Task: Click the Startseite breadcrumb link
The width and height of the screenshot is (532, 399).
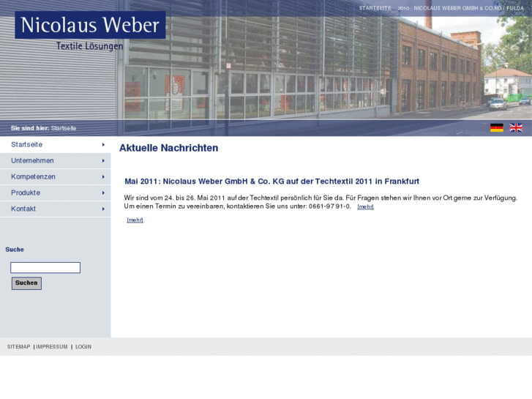Action: coord(64,128)
